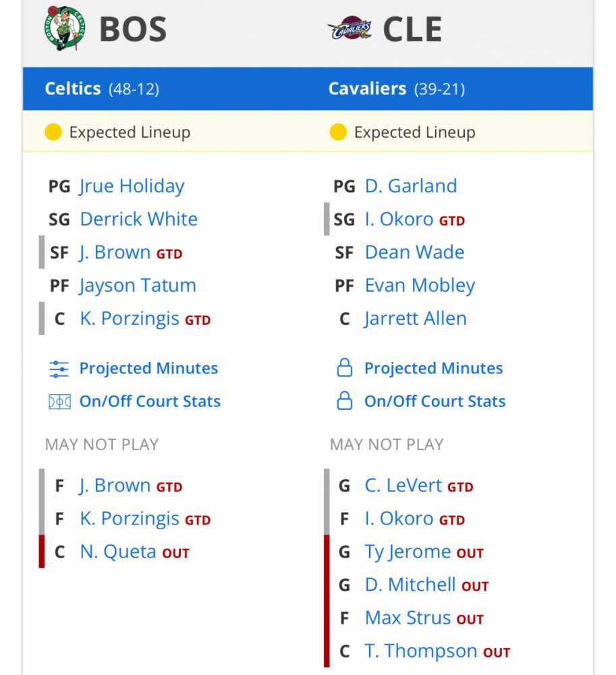
Task: Click the Cavaliers yellow expected lineup dot
Action: 338,132
